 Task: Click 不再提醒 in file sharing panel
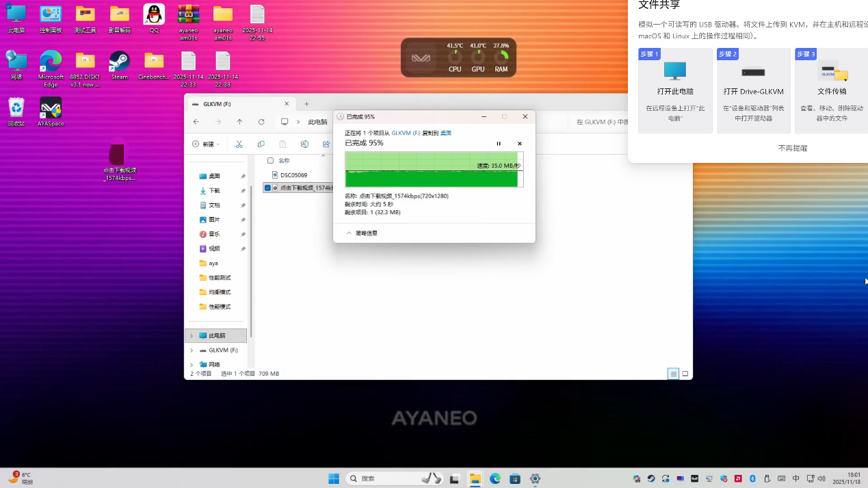pos(792,148)
